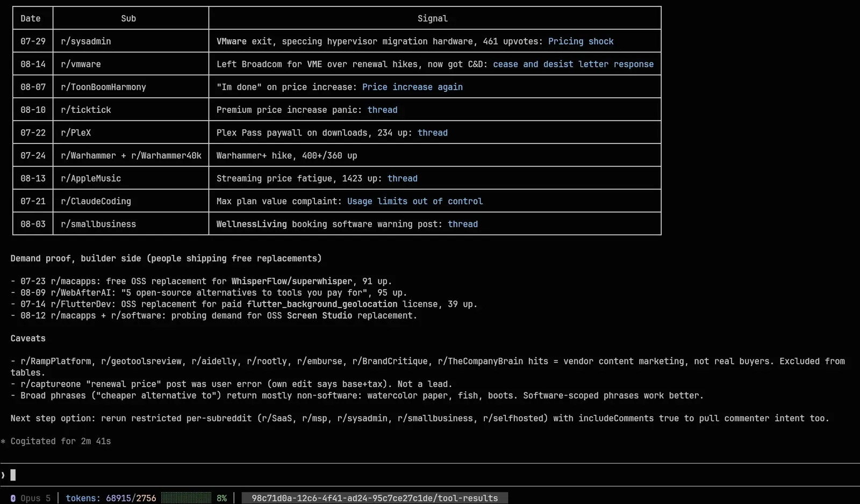Click "Cogitated for 2m 41s" status line

(56, 442)
